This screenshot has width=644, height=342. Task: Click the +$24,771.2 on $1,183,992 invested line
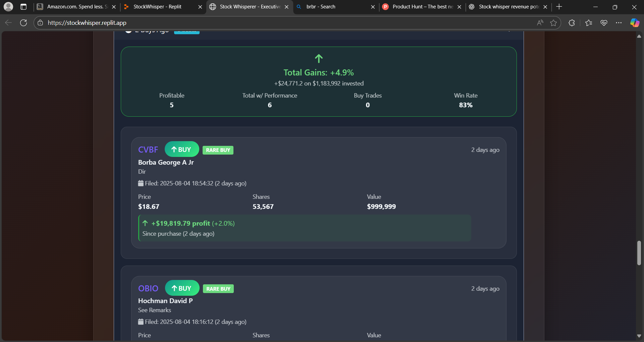click(x=319, y=83)
